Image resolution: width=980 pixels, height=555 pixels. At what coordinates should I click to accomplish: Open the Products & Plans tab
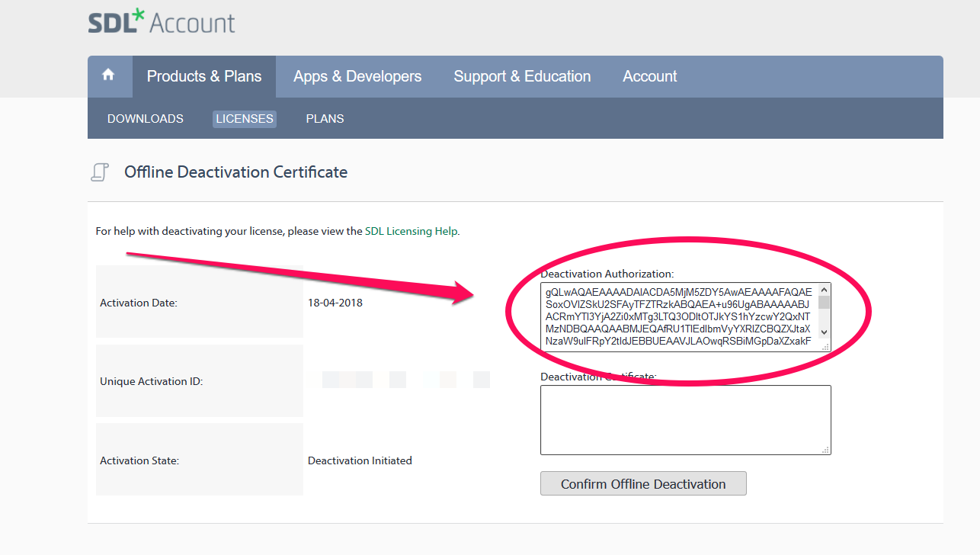click(x=204, y=76)
